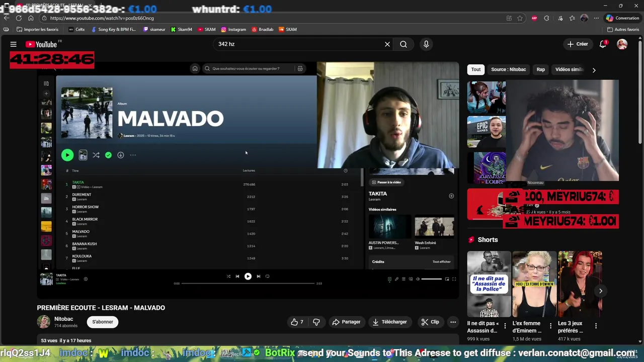Viewport: 644px width, 362px height.
Task: Open options for 'Les 3 jeux préférés' Short
Action: click(596, 326)
